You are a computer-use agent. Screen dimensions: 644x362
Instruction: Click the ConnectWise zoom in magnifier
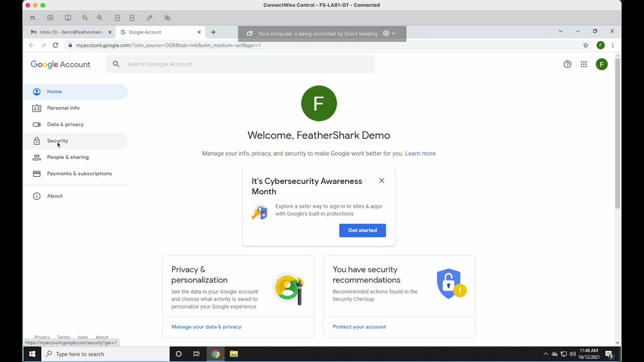[100, 18]
